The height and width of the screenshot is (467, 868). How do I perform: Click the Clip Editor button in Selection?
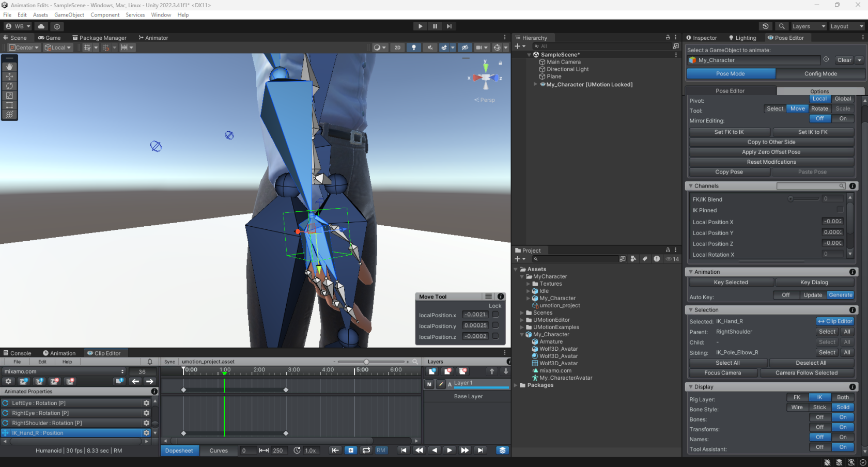pos(835,321)
